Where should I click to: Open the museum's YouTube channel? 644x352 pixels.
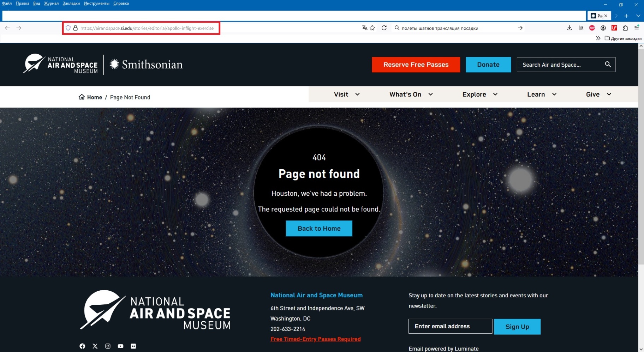point(120,346)
